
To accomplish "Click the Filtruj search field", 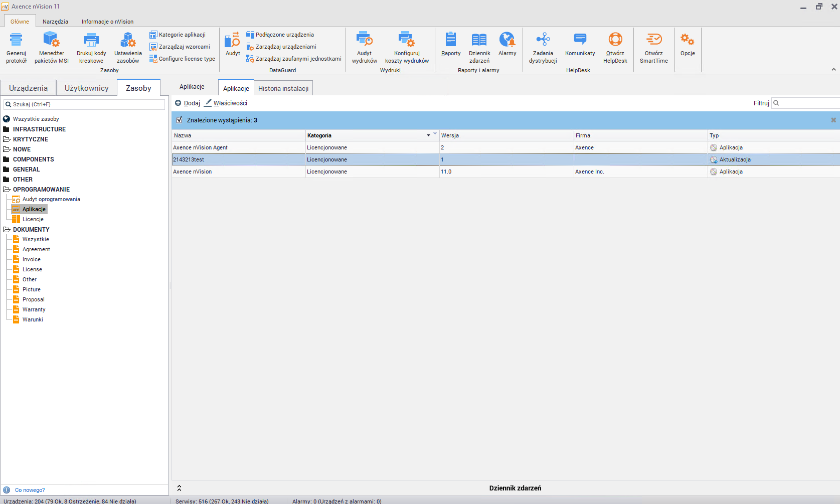I will [808, 103].
